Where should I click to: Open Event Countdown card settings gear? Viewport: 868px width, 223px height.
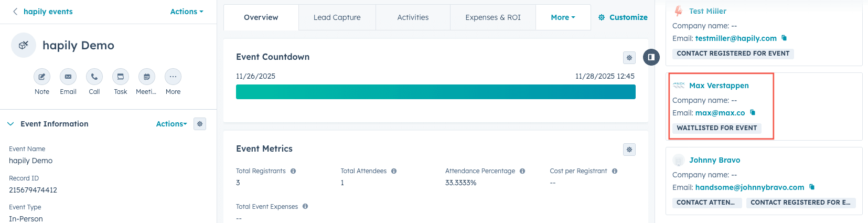tap(629, 58)
